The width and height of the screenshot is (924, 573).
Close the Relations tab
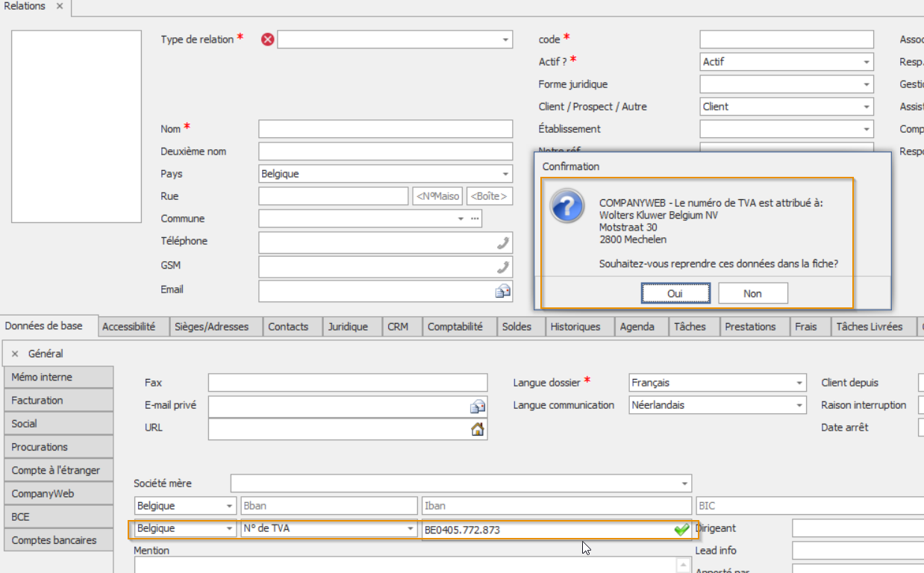60,6
